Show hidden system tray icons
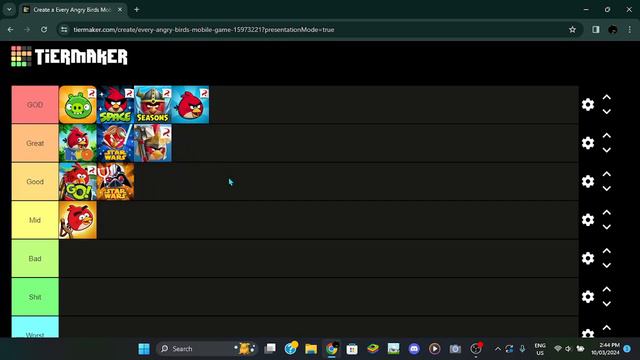This screenshot has width=640, height=360. 498,349
